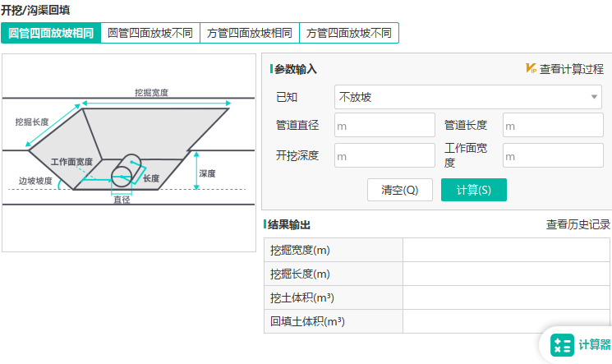Click the 回填土体积(m³) result row
This screenshot has height=364, width=612.
tap(435, 321)
